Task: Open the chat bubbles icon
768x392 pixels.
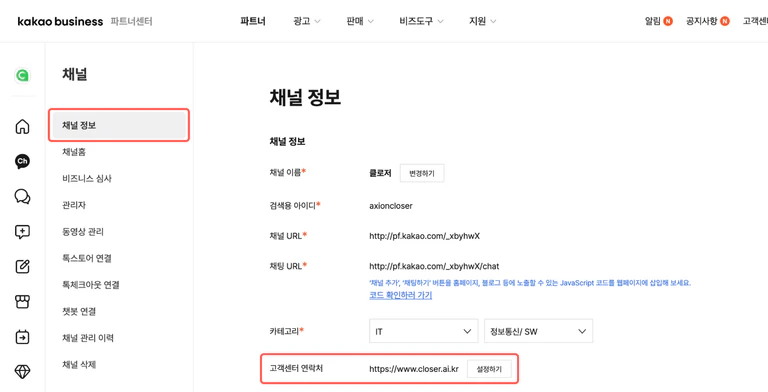Action: point(22,196)
